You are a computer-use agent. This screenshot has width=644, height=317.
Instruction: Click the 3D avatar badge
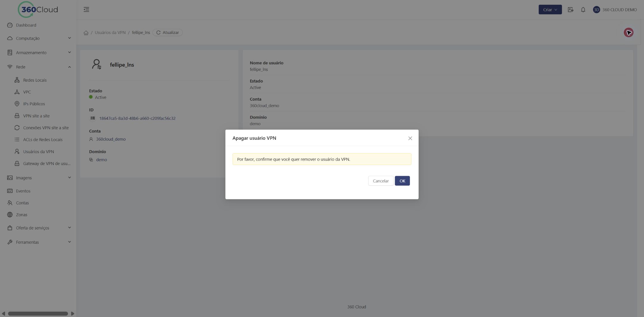596,10
